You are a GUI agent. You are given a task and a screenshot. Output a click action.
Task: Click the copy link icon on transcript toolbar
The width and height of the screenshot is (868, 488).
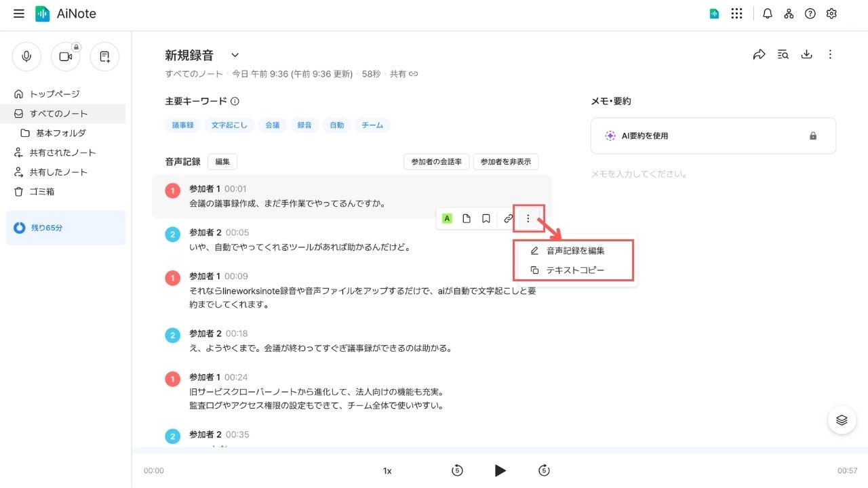508,218
